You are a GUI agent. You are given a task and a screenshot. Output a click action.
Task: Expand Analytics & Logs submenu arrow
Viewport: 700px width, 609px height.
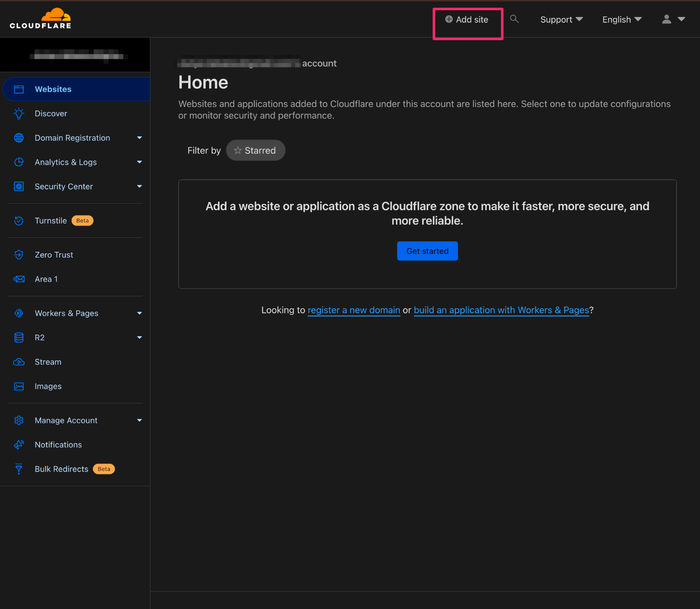(x=139, y=162)
